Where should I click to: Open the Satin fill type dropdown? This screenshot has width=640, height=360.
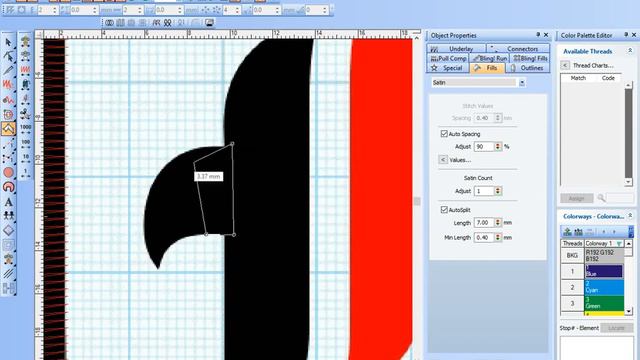coord(522,83)
